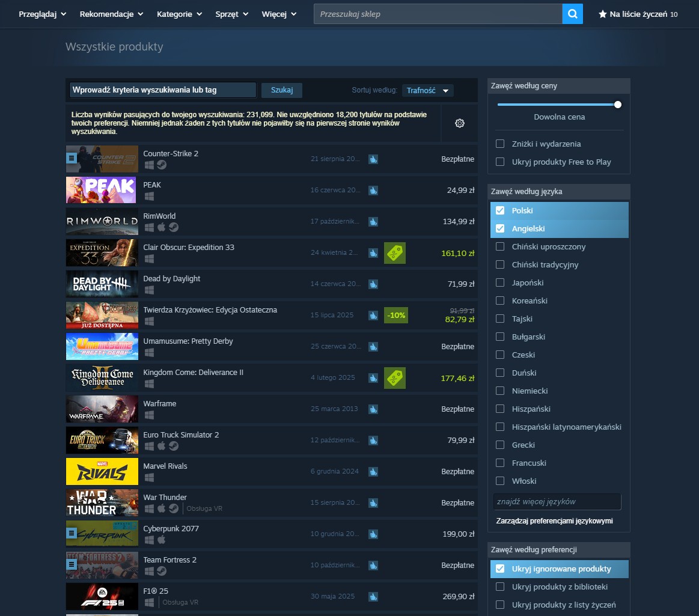This screenshot has height=616, width=699.
Task: Click the Windows icon under Dead by Daylight
Action: 149,290
